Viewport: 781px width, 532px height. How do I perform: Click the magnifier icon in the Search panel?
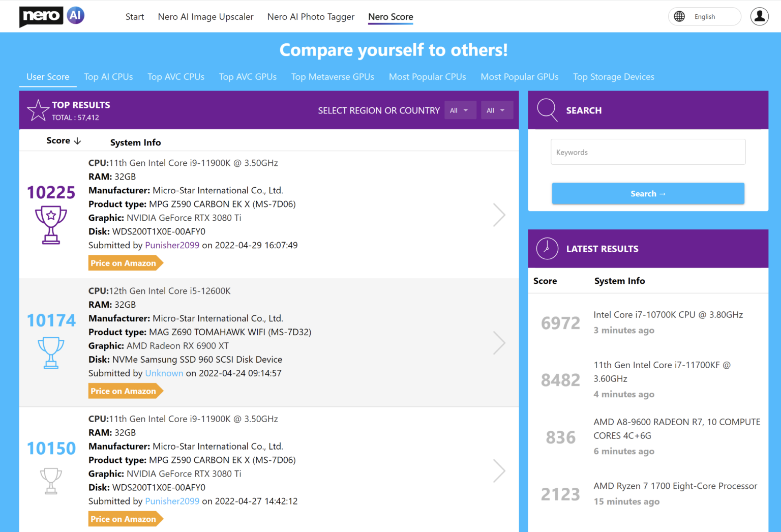547,110
